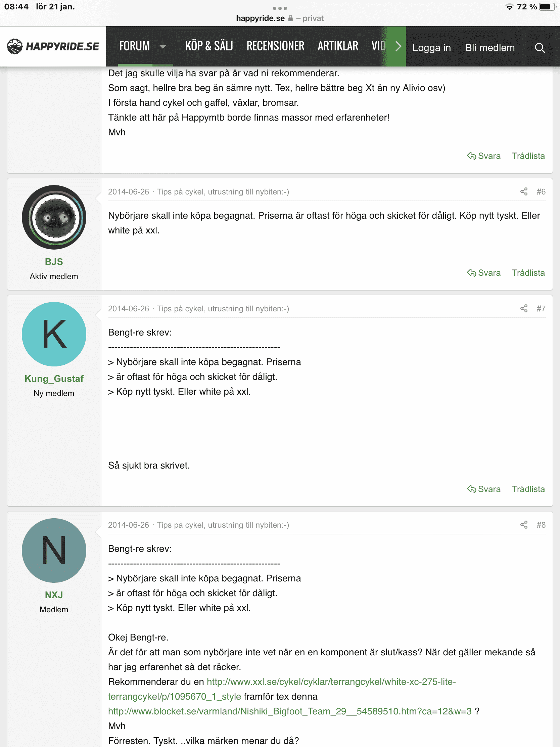The image size is (560, 747).
Task: Share post #8 via share icon
Action: (x=523, y=525)
